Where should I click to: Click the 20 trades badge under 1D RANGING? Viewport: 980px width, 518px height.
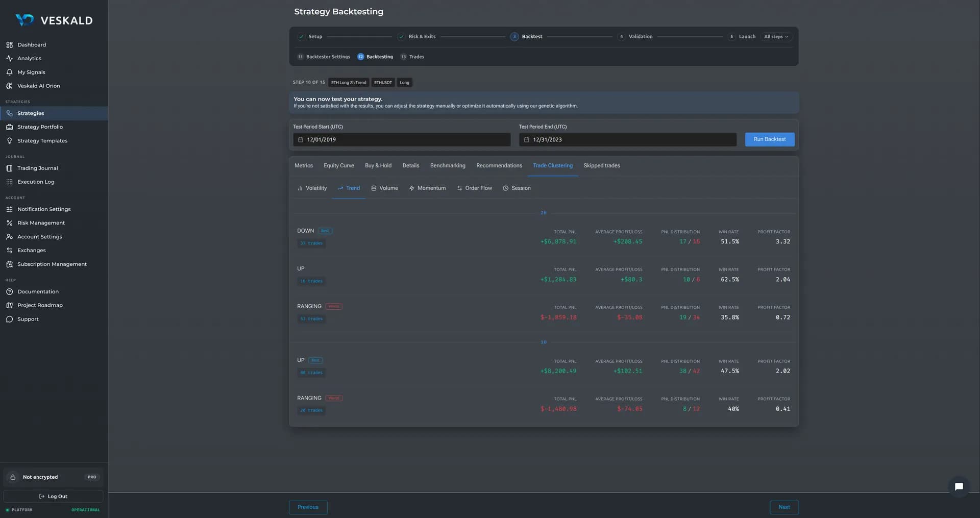click(x=311, y=411)
